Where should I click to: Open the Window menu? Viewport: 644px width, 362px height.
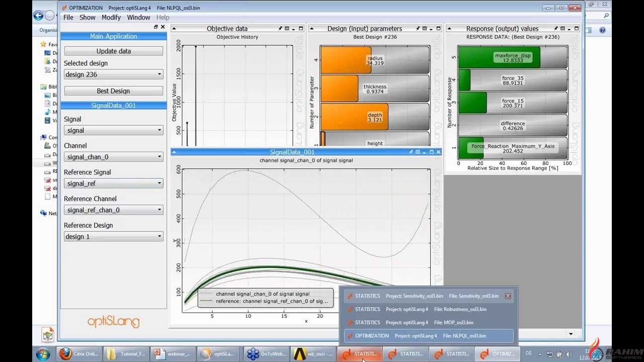point(138,17)
